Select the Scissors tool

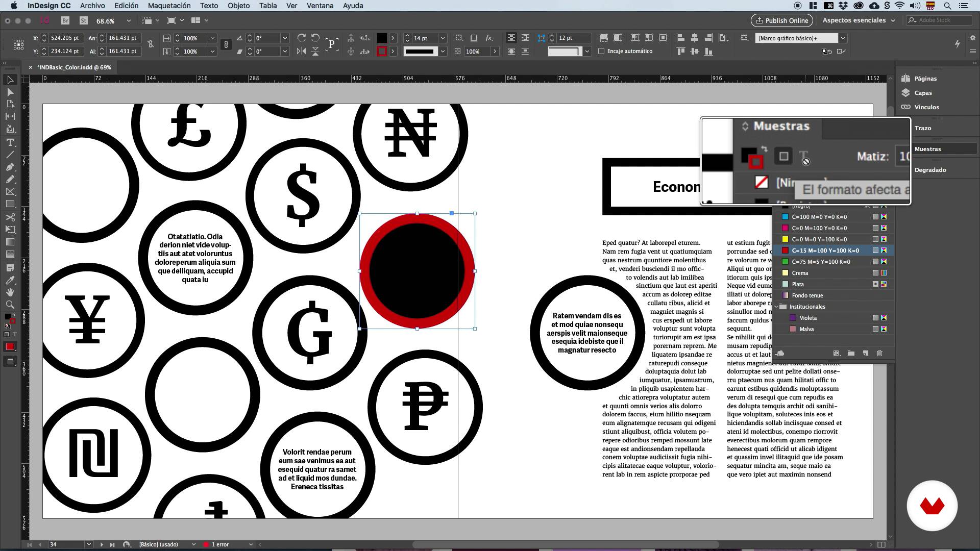coord(10,217)
